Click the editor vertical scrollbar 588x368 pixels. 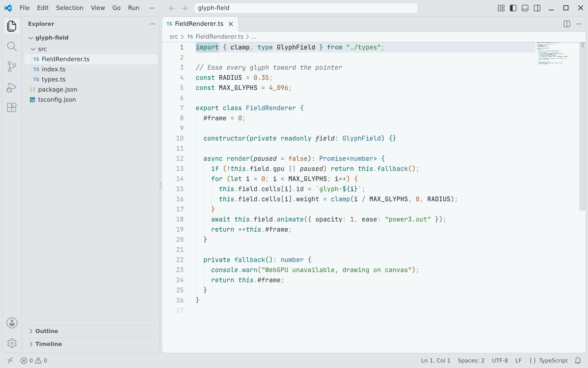(x=582, y=126)
